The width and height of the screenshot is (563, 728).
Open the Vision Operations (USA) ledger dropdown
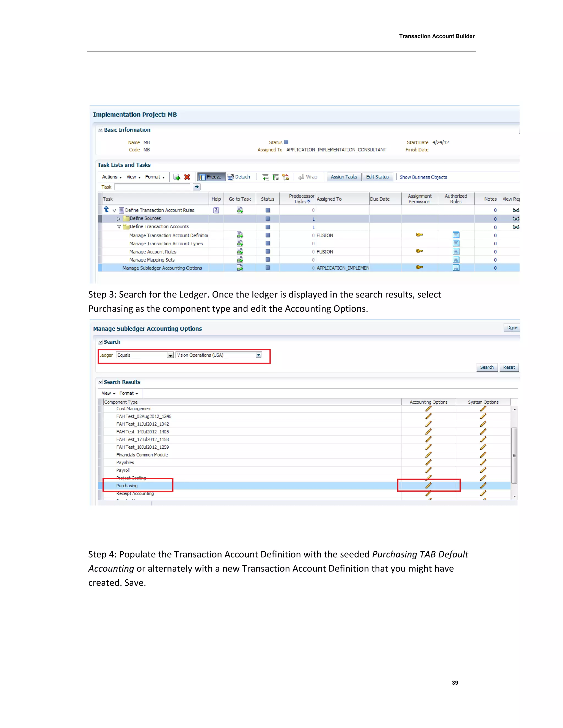258,355
